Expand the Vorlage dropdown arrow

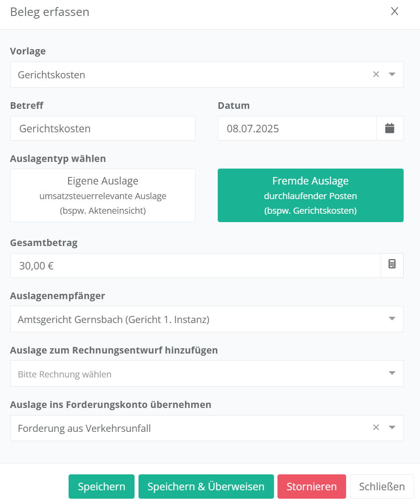click(392, 74)
